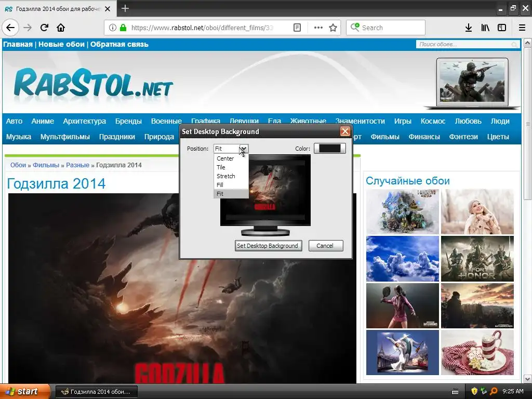The width and height of the screenshot is (532, 399).
Task: Toggle reader view icon in address bar
Action: click(297, 28)
